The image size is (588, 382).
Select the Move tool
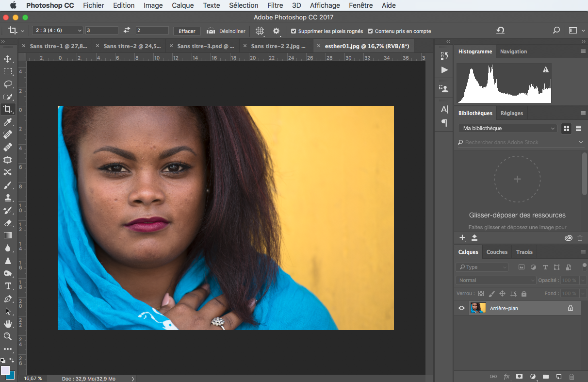click(x=8, y=59)
